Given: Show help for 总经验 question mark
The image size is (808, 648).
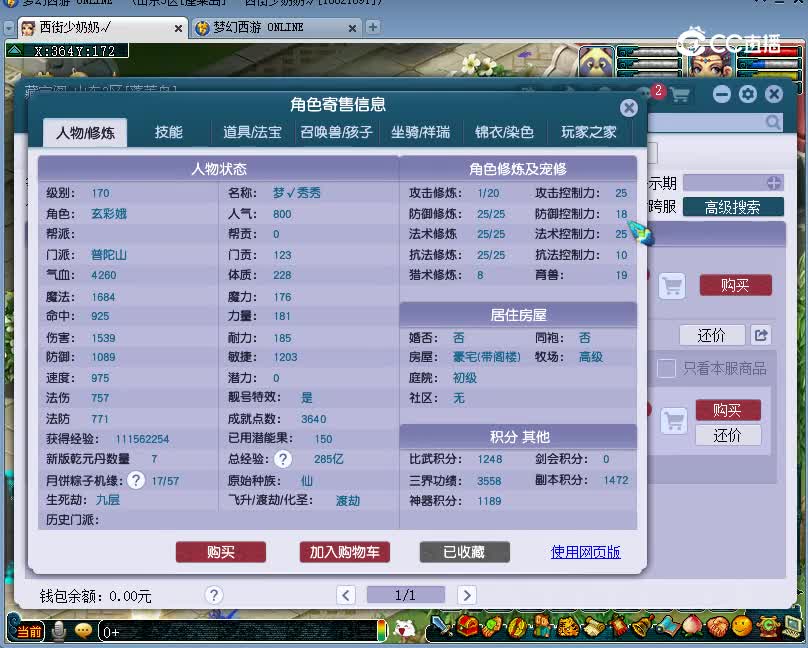Looking at the screenshot, I should (x=283, y=458).
